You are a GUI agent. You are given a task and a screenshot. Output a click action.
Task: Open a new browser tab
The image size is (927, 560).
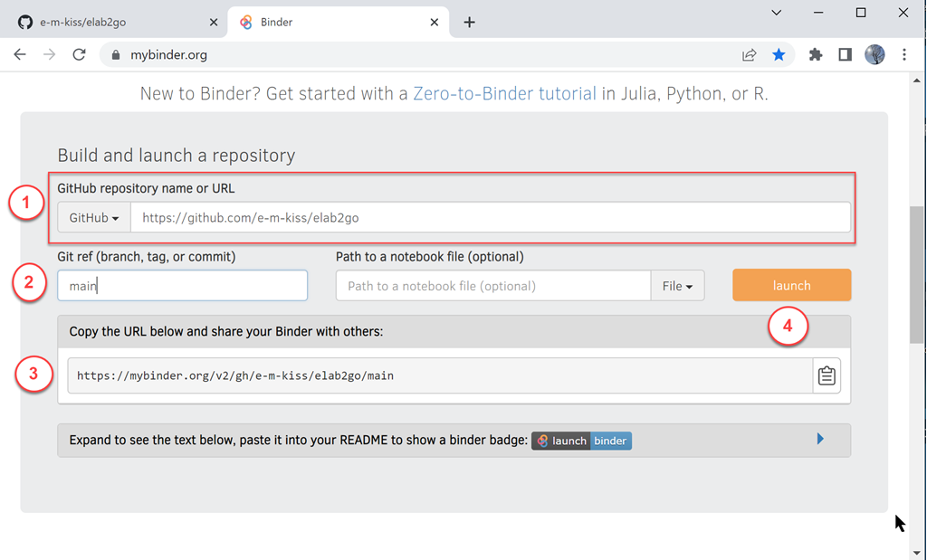point(469,21)
